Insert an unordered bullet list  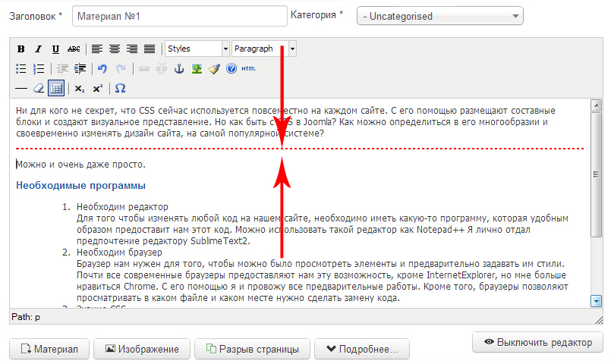point(21,68)
